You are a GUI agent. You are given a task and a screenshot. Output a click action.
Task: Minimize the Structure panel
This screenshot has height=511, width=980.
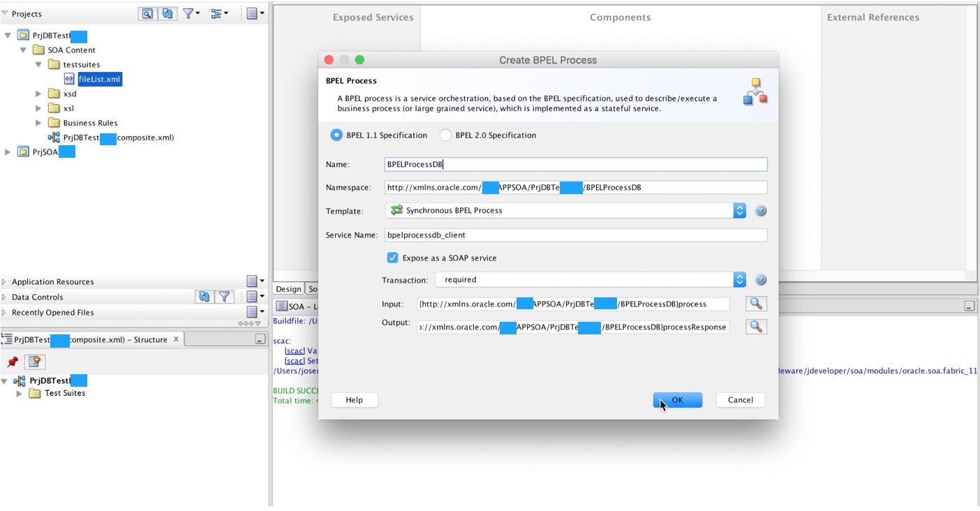pos(260,339)
